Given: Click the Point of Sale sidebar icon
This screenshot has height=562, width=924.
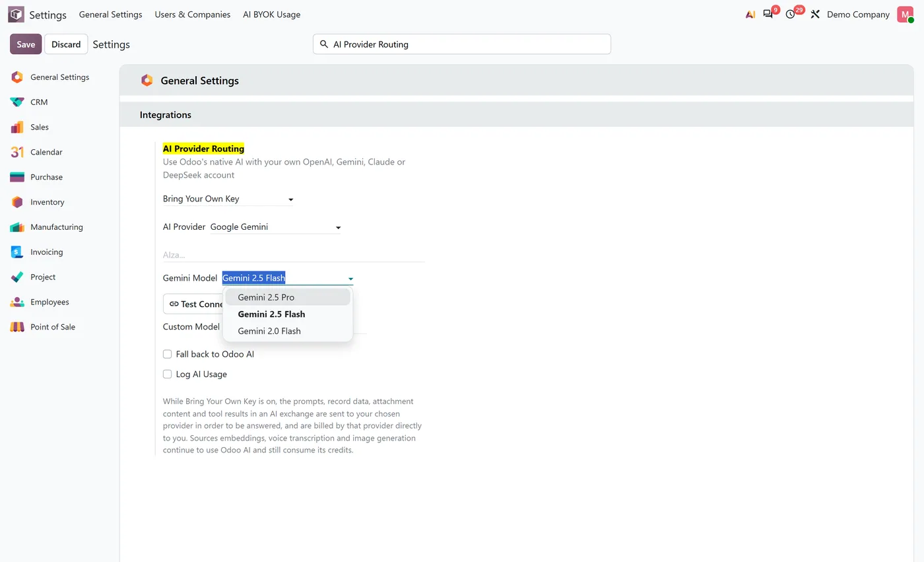Looking at the screenshot, I should (17, 327).
